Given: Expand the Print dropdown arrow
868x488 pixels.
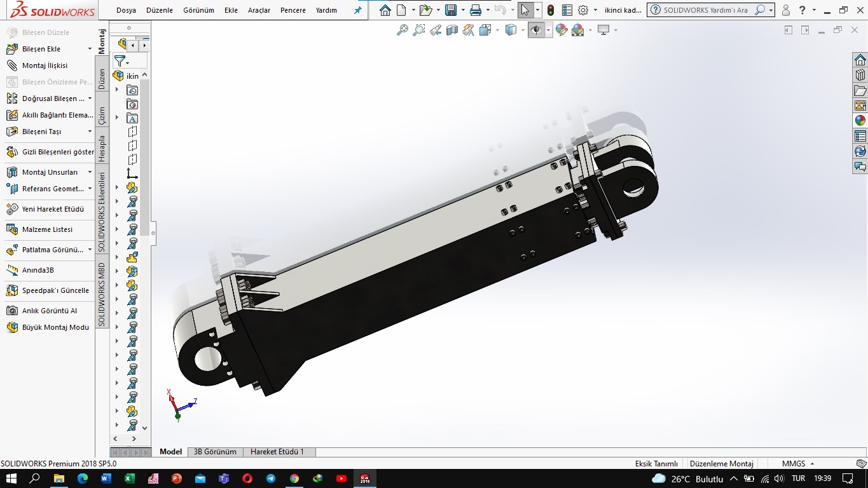Looking at the screenshot, I should pos(487,10).
